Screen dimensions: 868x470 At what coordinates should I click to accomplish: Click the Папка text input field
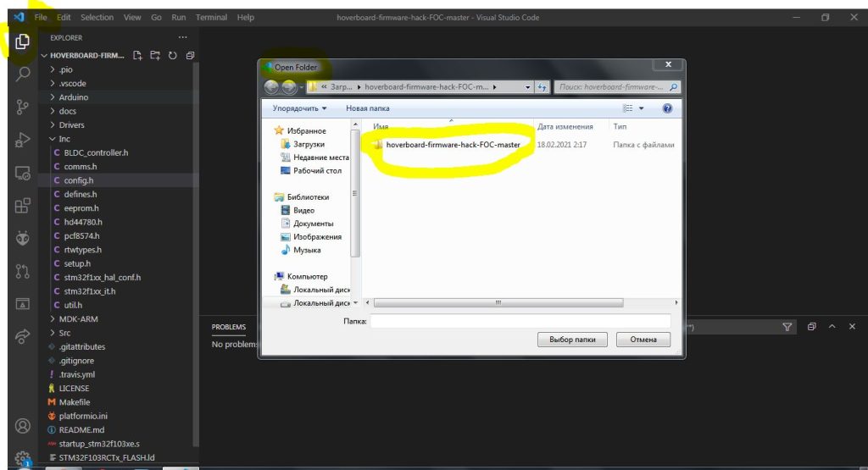click(520, 322)
